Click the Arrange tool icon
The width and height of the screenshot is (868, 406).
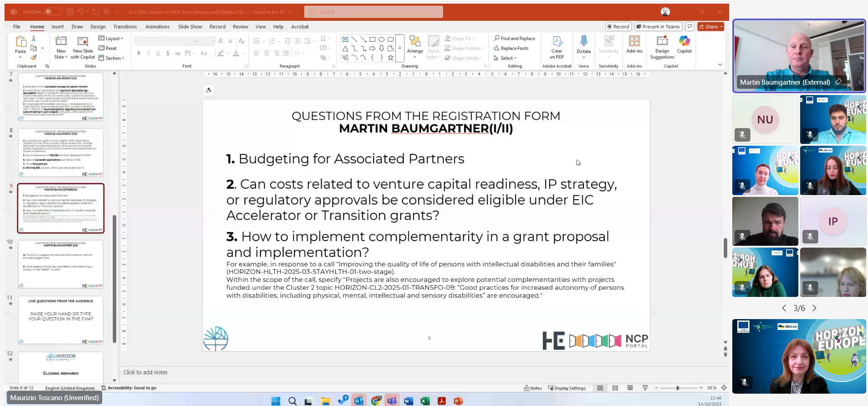[x=415, y=42]
